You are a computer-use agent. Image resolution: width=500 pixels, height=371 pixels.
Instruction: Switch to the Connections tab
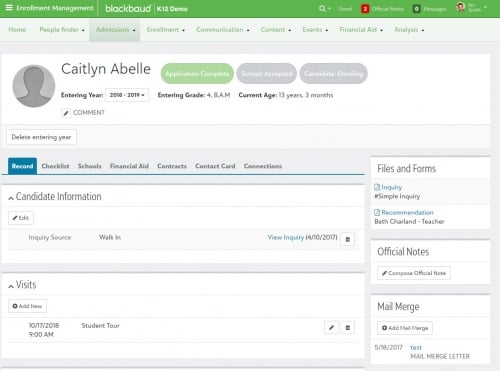[x=263, y=166]
